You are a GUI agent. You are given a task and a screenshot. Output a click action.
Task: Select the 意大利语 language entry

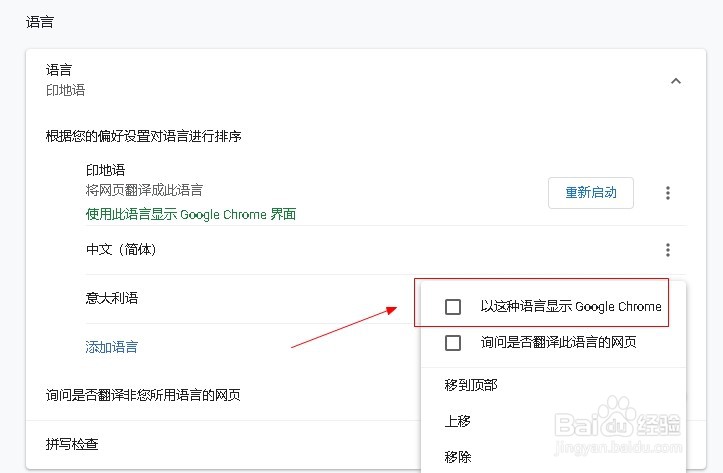point(112,298)
